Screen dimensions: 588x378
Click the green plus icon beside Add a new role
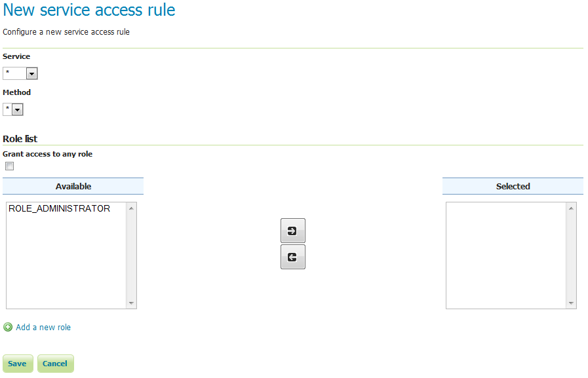pos(8,327)
